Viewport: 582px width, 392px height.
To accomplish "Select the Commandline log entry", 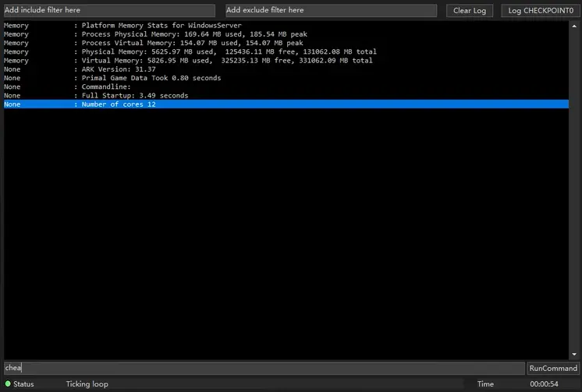I will pos(106,87).
